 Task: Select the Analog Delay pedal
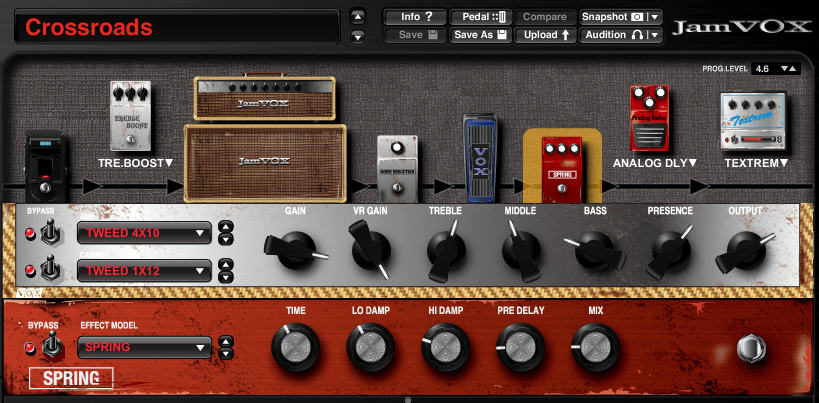click(x=649, y=118)
